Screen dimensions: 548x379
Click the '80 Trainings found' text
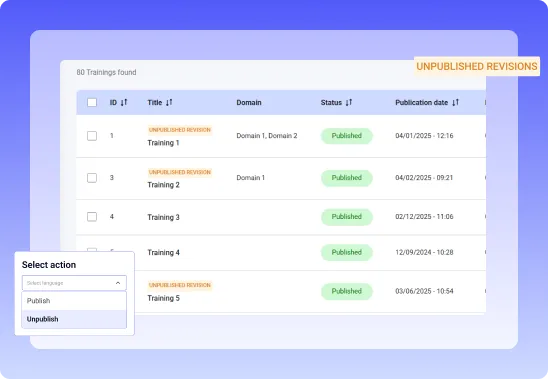pos(106,72)
